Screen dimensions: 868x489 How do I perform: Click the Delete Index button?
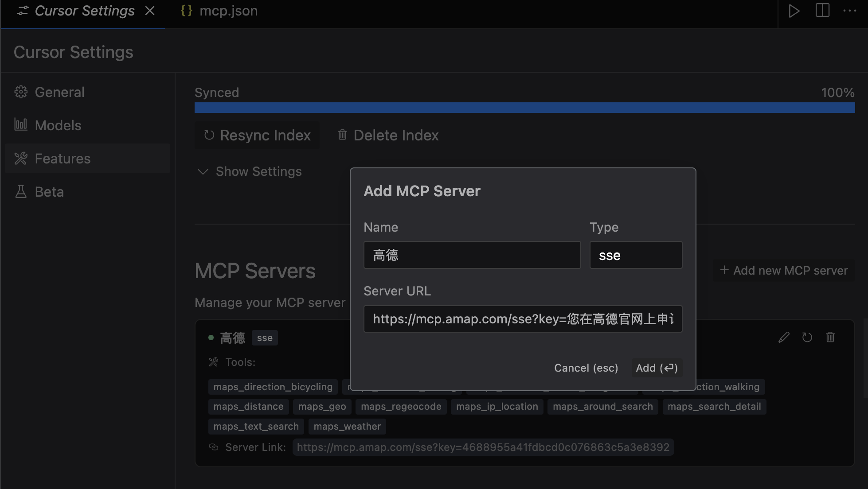click(x=388, y=135)
